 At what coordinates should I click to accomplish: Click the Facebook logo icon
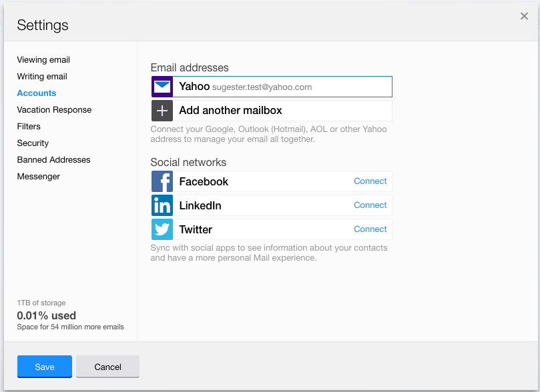(162, 181)
